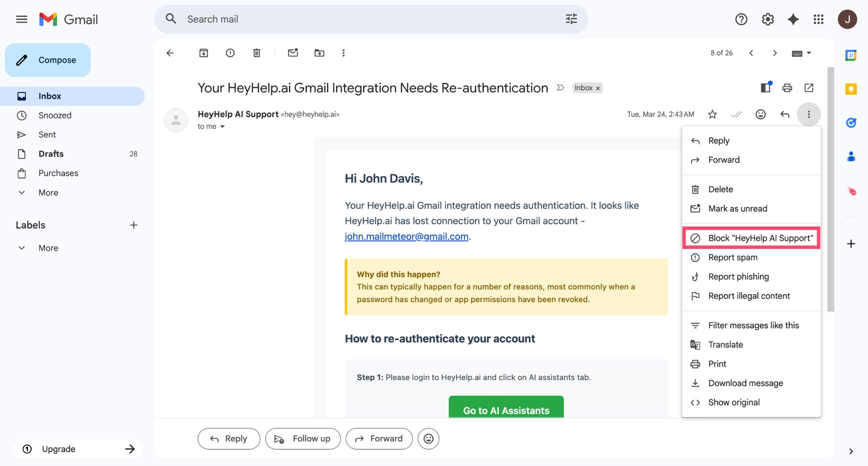Select Filter messages like this
This screenshot has height=466, width=868.
(x=751, y=325)
